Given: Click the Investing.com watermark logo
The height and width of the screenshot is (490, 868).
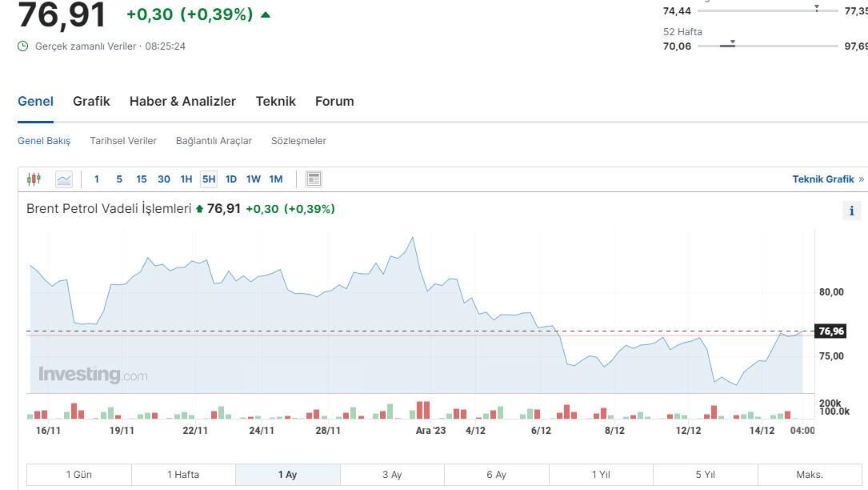Looking at the screenshot, I should 93,375.
